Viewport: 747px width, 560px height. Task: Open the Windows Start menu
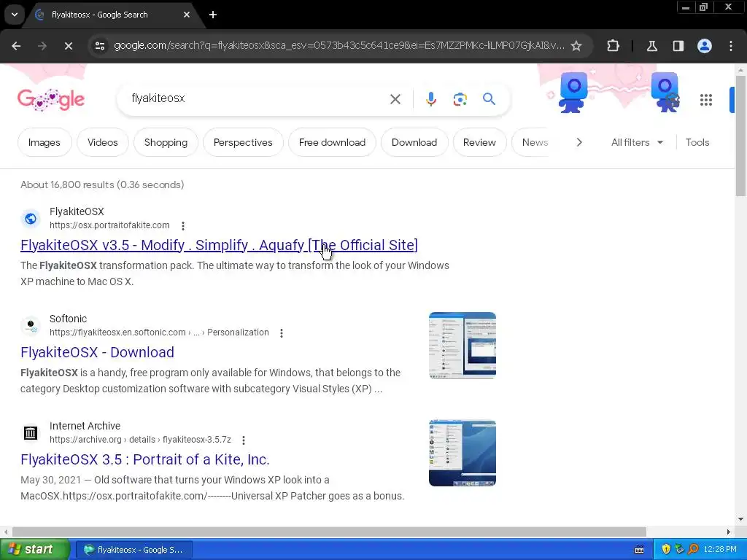(35, 550)
